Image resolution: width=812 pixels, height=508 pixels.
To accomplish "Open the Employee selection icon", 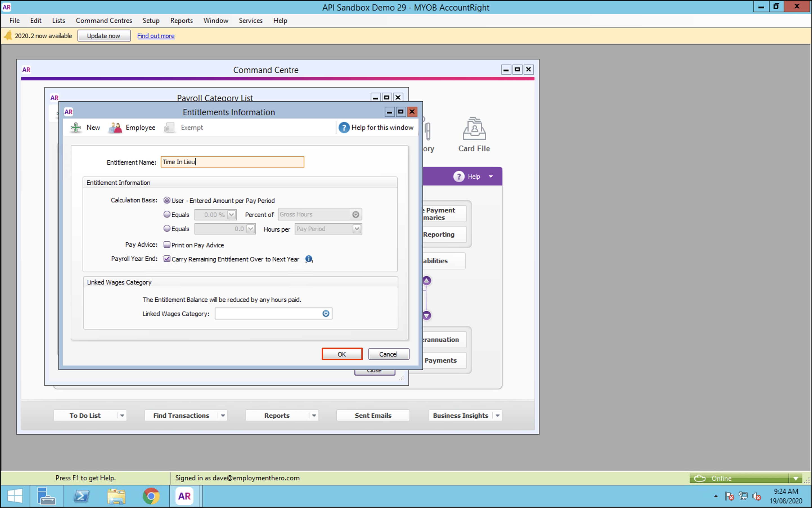I will point(115,127).
